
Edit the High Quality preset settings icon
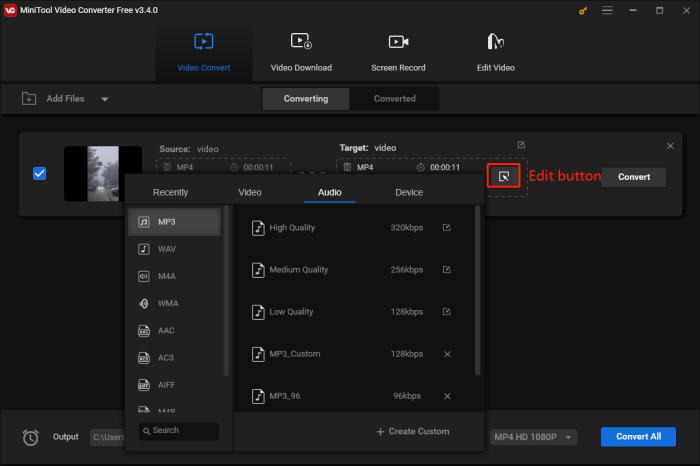click(x=446, y=228)
